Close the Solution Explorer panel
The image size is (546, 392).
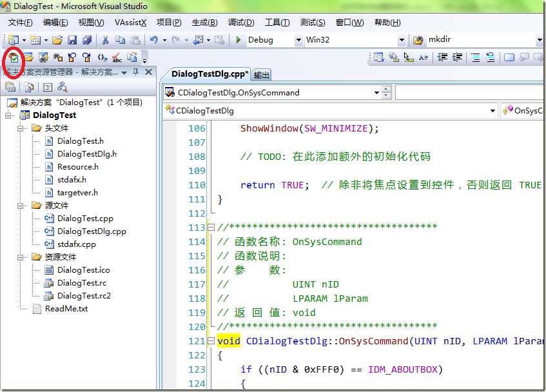click(149, 72)
